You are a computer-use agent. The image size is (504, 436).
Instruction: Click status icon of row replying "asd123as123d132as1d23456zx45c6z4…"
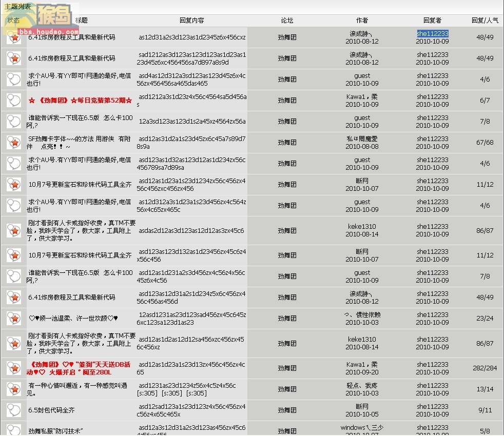pyautogui.click(x=14, y=255)
